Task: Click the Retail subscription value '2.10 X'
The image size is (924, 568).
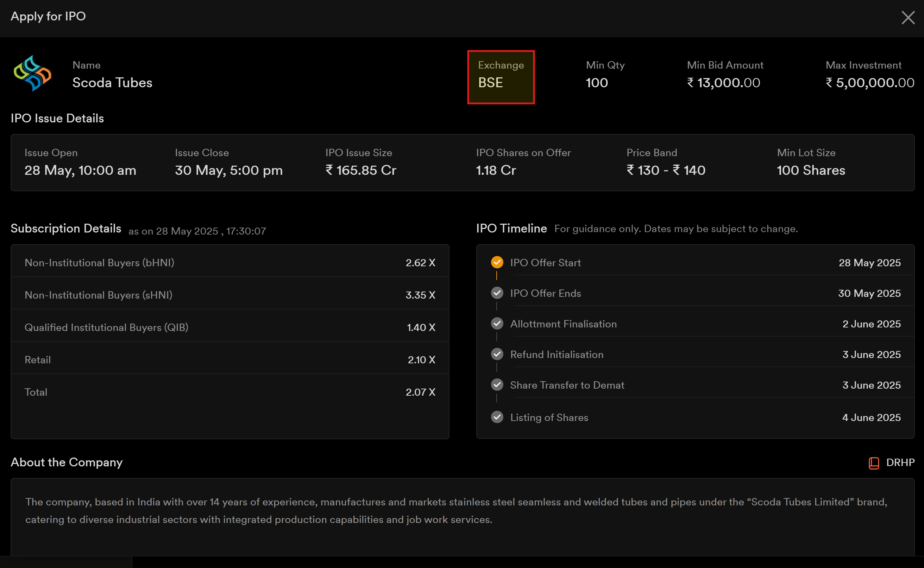Action: tap(421, 359)
